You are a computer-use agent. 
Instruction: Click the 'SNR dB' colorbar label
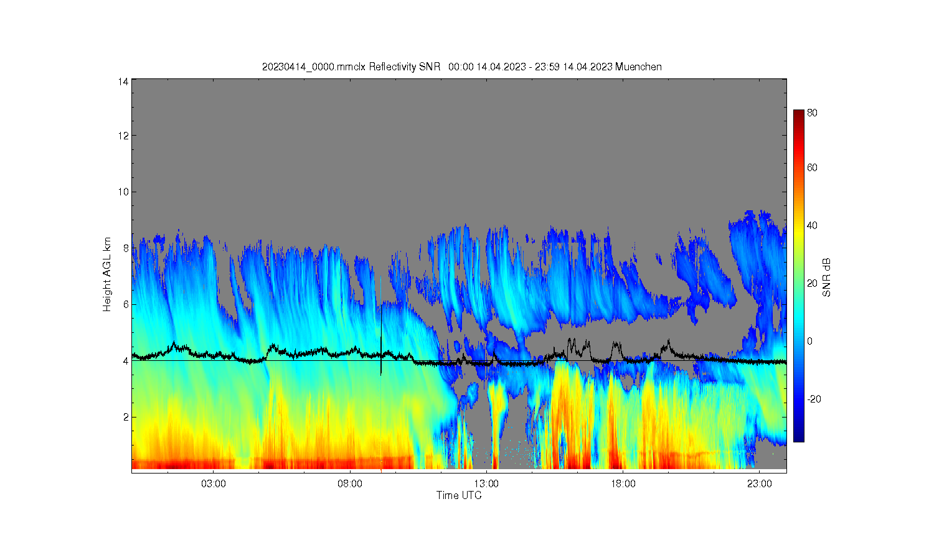827,277
